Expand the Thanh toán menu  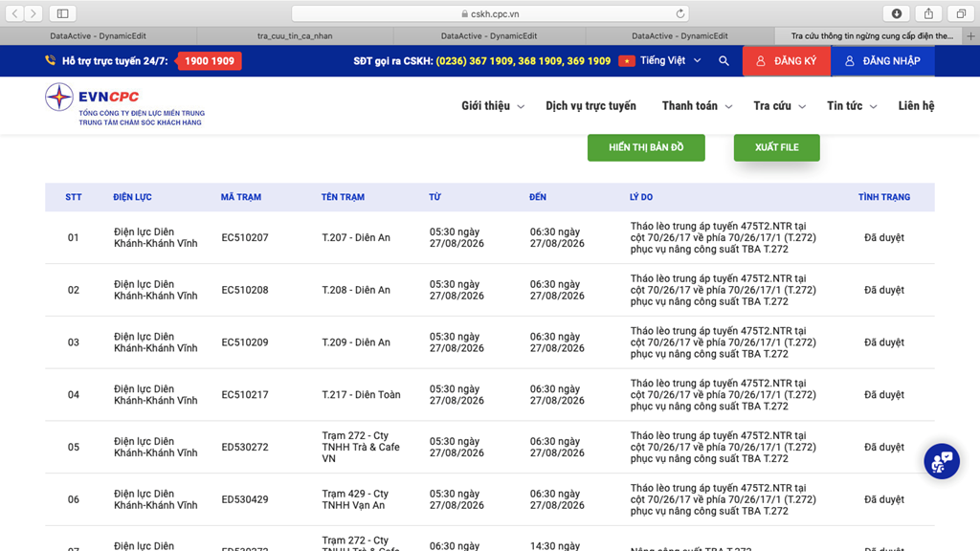[x=697, y=105]
